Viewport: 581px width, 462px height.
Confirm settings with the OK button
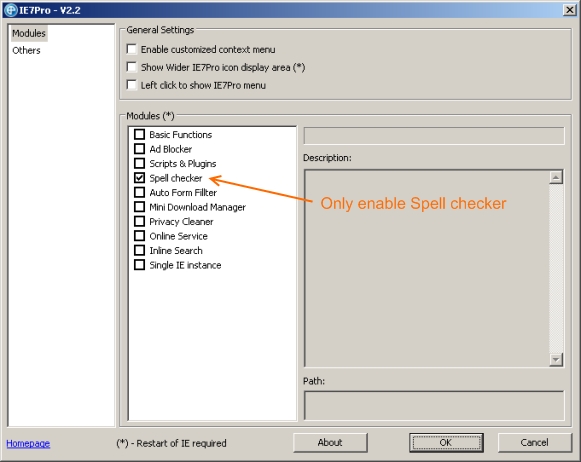(x=446, y=443)
